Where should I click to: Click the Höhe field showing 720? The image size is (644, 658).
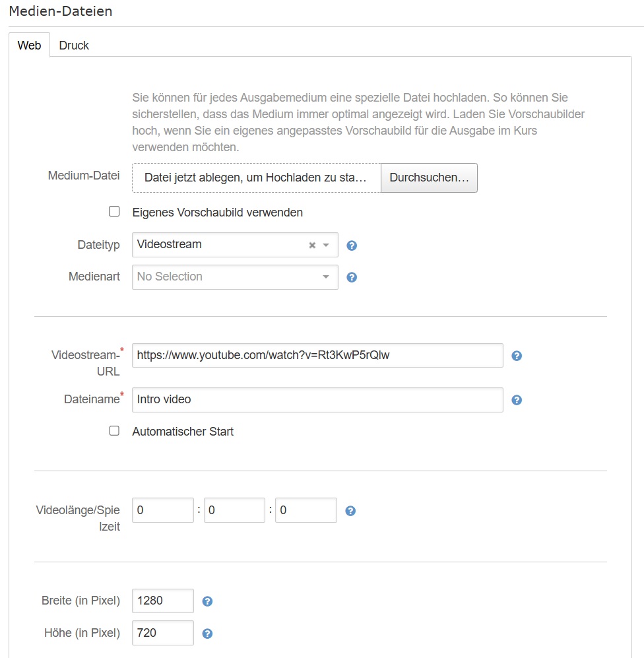tap(163, 633)
